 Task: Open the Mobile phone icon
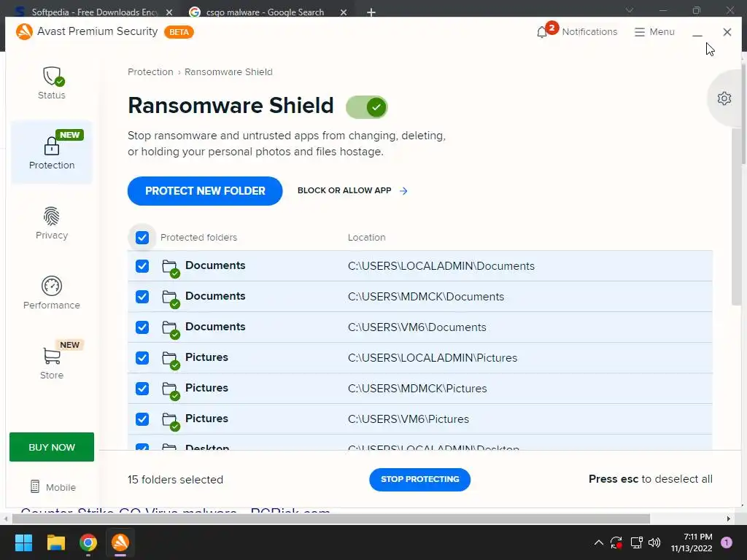pyautogui.click(x=35, y=486)
